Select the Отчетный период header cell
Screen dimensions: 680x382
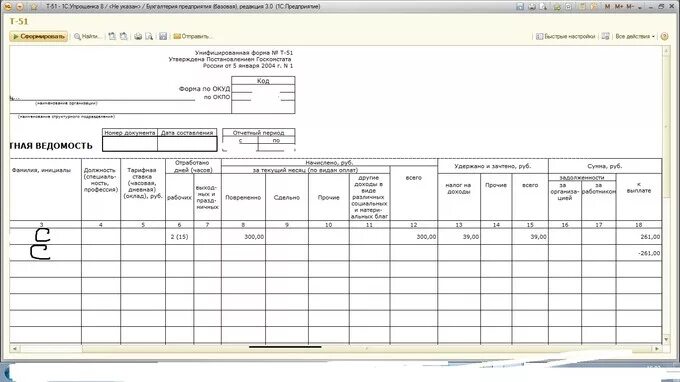[x=258, y=133]
